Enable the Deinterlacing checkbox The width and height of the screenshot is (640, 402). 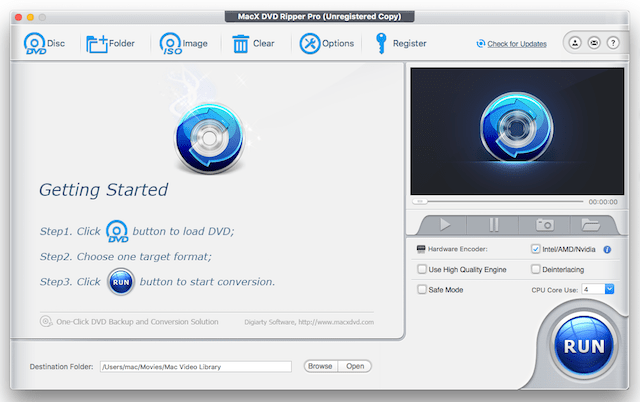[x=536, y=269]
